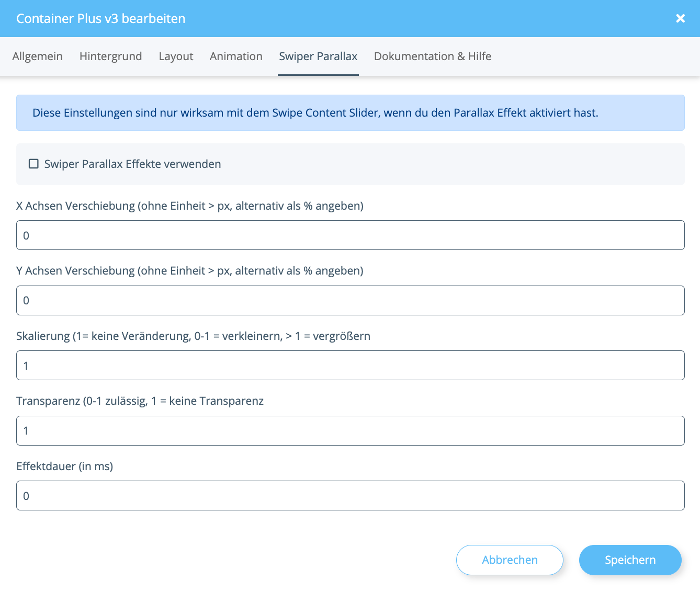This screenshot has width=700, height=592.
Task: Click the Swiper Parallax Effekte verwenden label
Action: (133, 164)
